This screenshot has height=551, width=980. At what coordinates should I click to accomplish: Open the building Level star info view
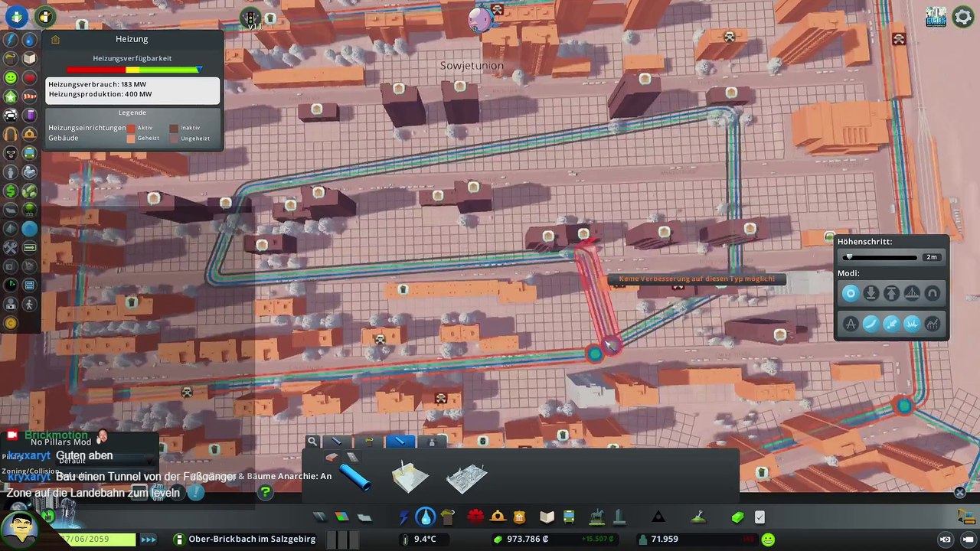coord(11,96)
